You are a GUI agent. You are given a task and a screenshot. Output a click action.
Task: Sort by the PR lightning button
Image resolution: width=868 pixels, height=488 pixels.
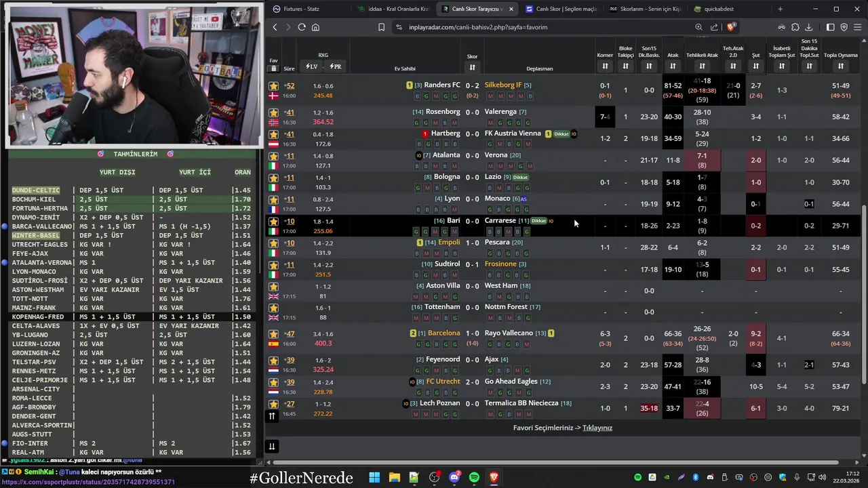click(335, 66)
